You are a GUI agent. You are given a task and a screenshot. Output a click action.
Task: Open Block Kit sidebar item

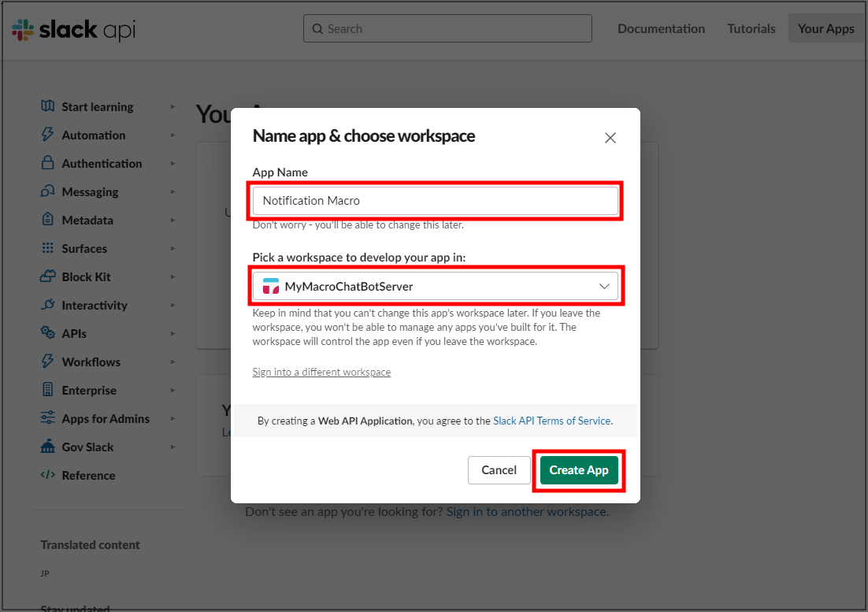tap(87, 276)
